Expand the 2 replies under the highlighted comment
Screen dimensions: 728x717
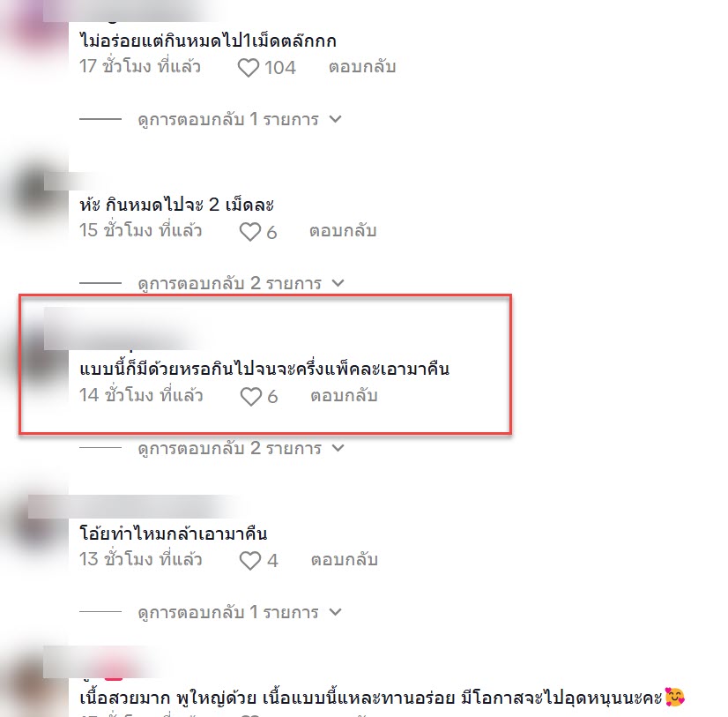[x=241, y=448]
